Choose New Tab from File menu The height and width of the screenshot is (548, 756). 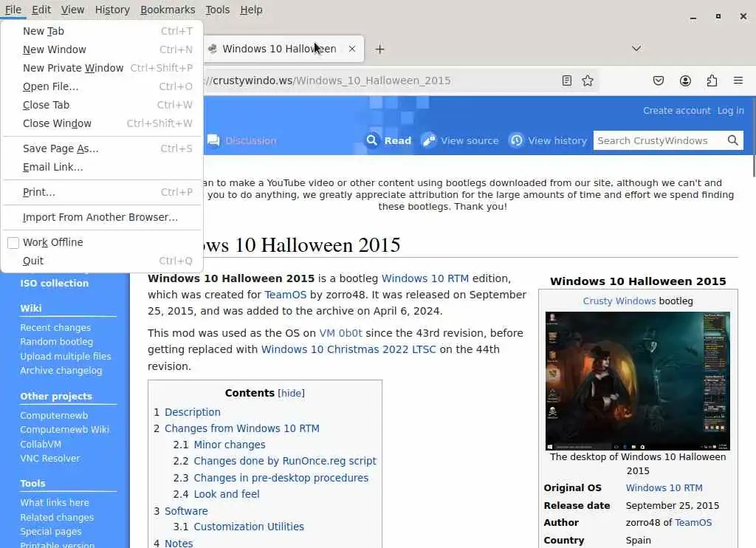pos(102,31)
